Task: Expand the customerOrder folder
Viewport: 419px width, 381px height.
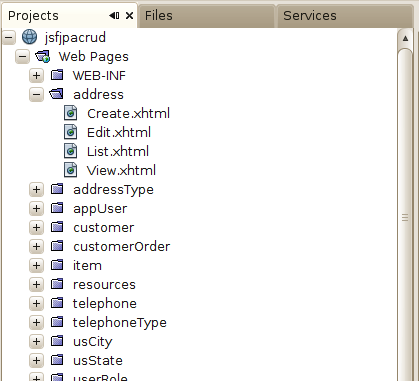Action: pos(36,246)
